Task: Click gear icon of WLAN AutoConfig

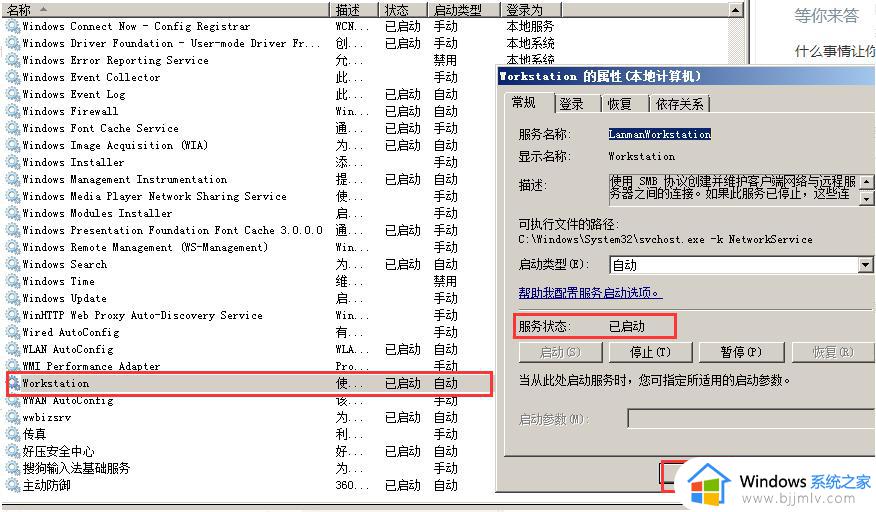Action: tap(12, 349)
